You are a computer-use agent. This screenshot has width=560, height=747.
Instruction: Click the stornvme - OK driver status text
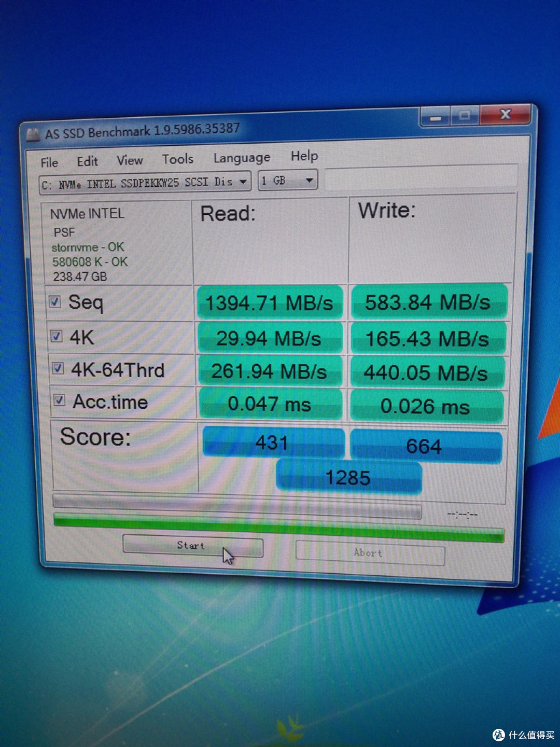[x=88, y=247]
